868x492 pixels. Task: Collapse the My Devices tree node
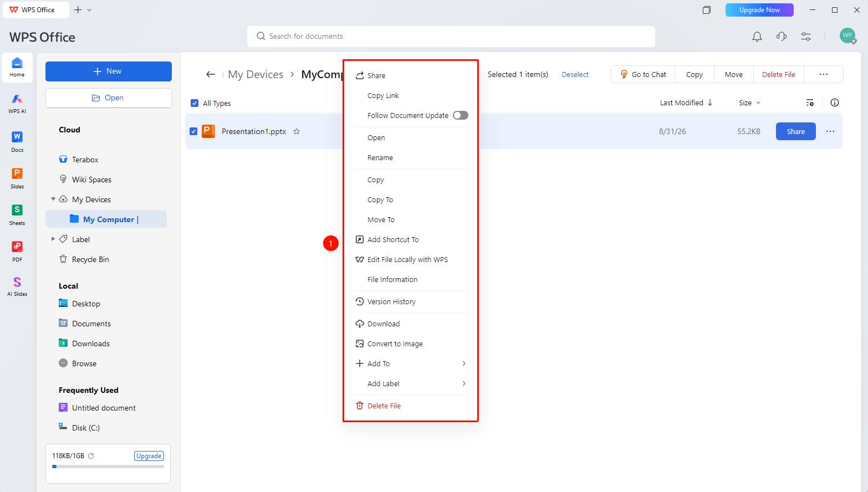pos(53,199)
